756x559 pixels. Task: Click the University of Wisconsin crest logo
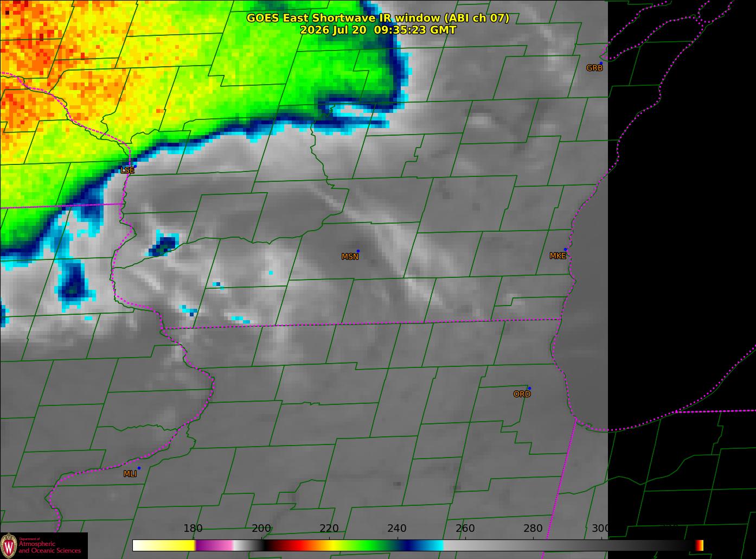(9, 545)
